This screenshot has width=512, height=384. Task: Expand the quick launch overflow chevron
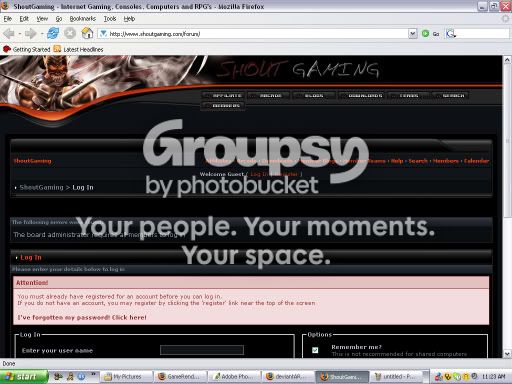[x=93, y=375]
